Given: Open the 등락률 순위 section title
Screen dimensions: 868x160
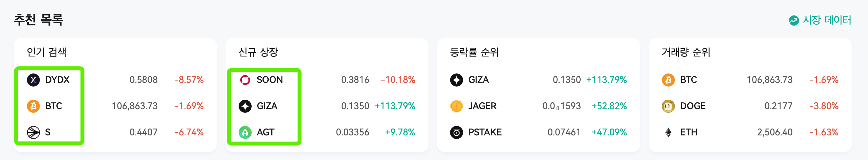Looking at the screenshot, I should [474, 52].
